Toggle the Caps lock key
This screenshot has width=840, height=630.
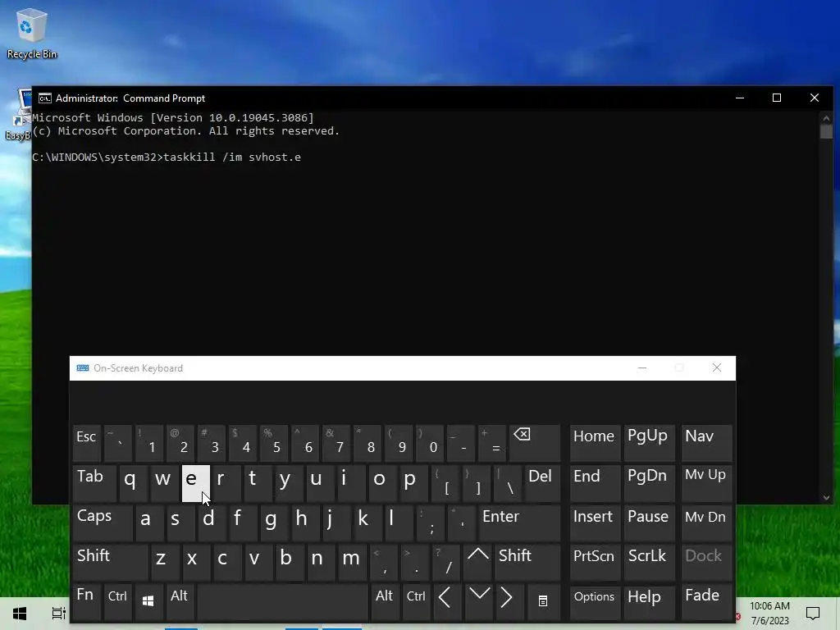pos(102,523)
